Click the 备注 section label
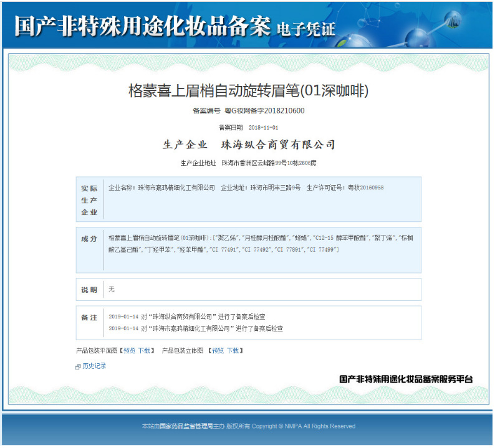The width and height of the screenshot is (495, 448). 89,318
